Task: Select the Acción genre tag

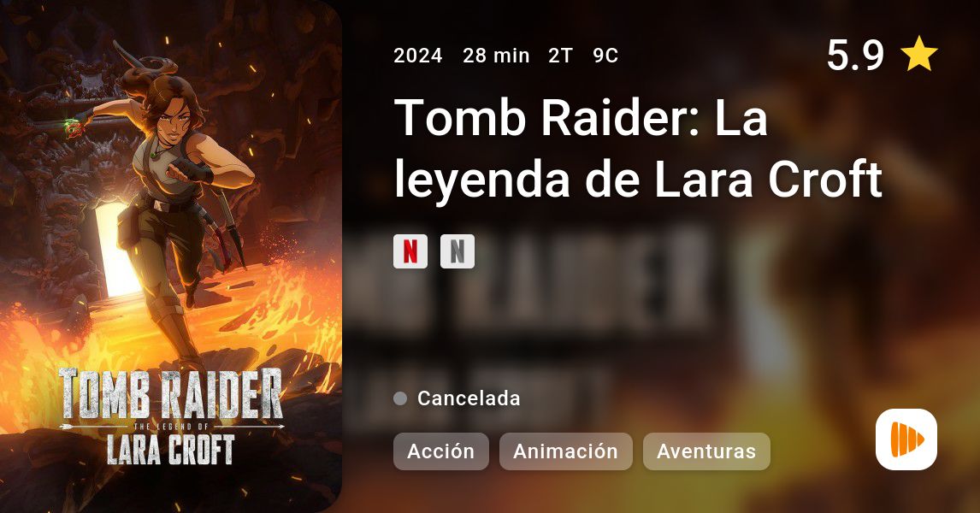Action: [440, 451]
